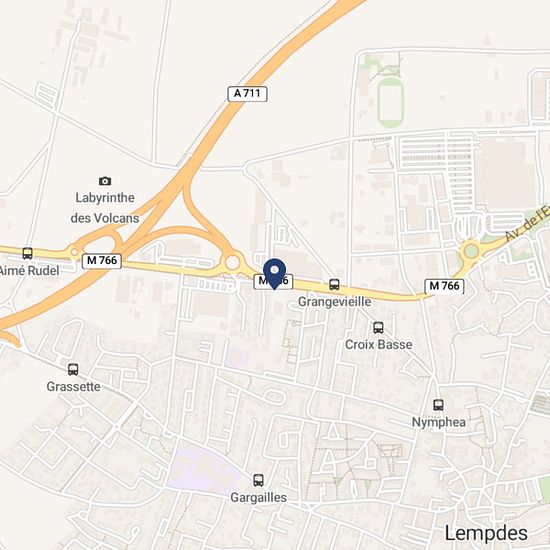
Task: Click the green roundabout on Av. de l'E...
Action: 471,251
